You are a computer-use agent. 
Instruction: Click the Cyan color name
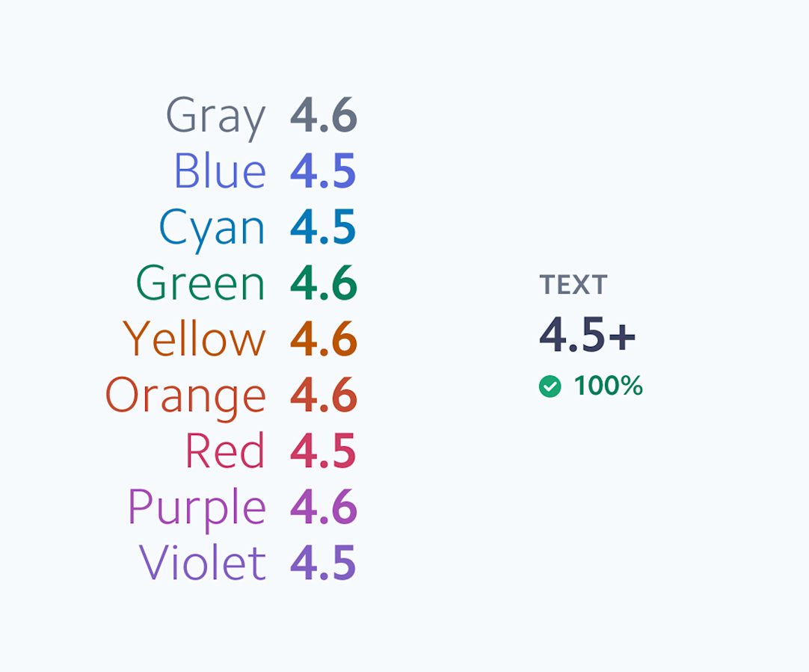click(212, 229)
